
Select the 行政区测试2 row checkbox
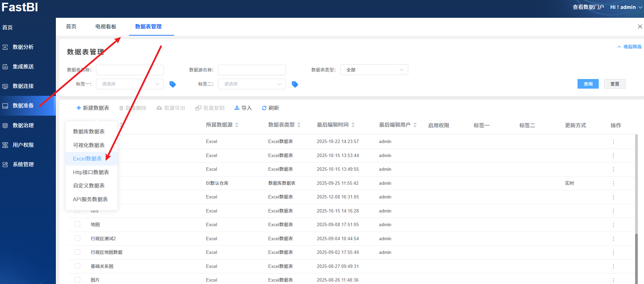tap(77, 238)
